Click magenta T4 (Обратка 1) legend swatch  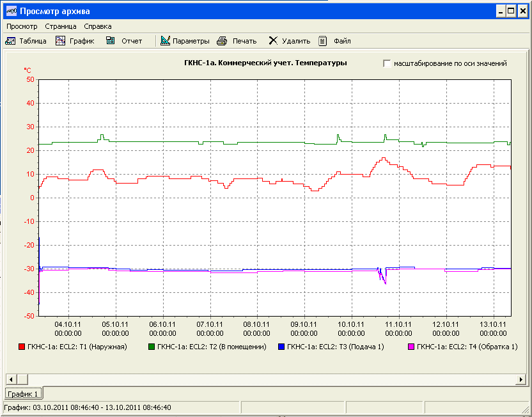click(x=411, y=347)
